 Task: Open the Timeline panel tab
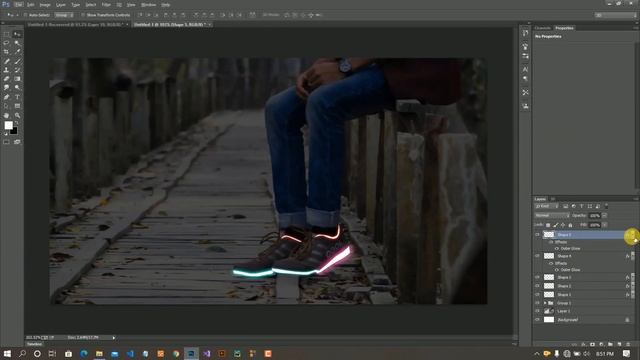[x=35, y=344]
